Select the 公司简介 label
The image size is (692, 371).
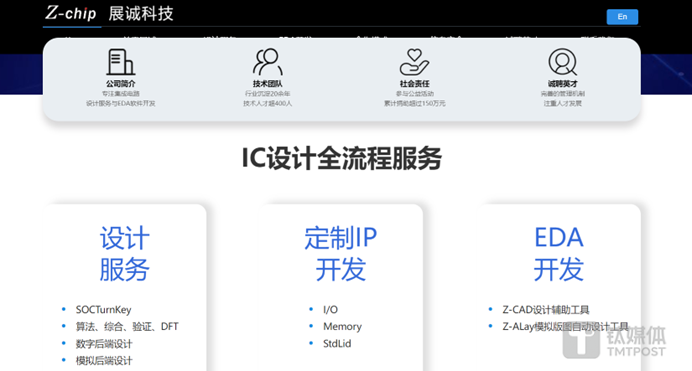120,84
